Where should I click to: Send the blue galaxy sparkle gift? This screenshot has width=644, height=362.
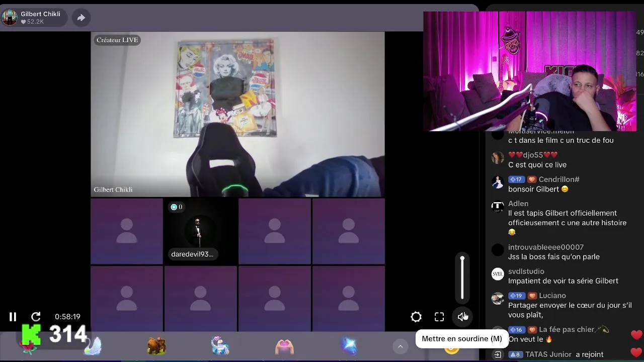point(348,346)
